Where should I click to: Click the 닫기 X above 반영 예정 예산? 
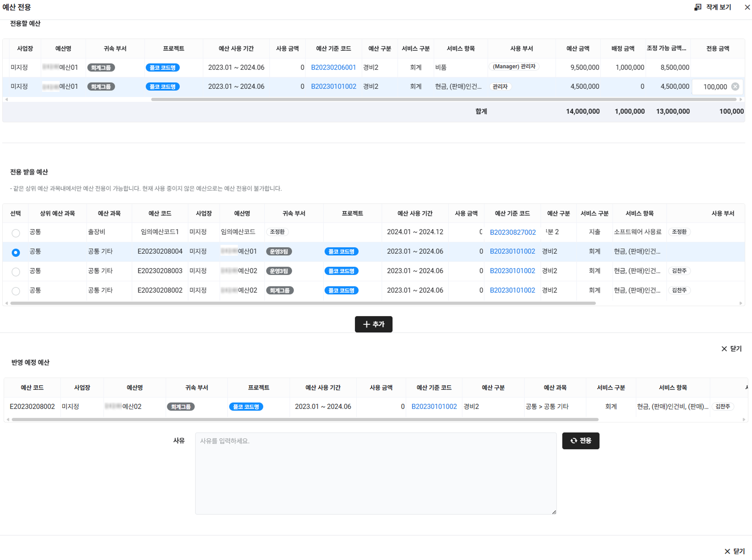pyautogui.click(x=731, y=349)
